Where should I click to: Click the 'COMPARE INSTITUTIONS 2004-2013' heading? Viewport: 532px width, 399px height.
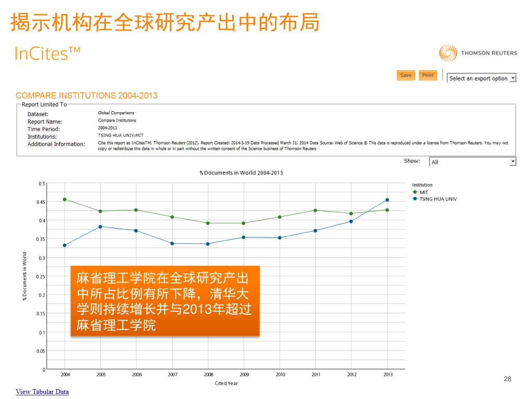pyautogui.click(x=87, y=96)
